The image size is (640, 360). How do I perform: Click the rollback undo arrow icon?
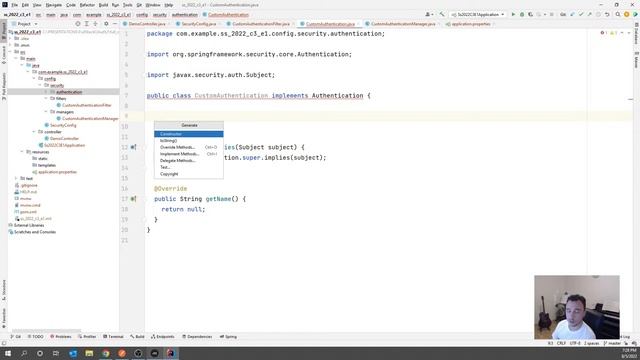pyautogui.click(x=607, y=15)
